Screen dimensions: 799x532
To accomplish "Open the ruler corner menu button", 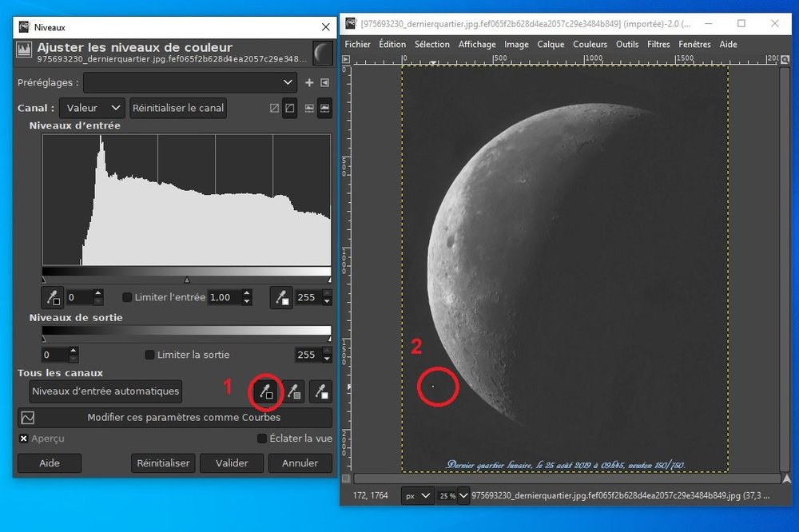I will click(345, 59).
